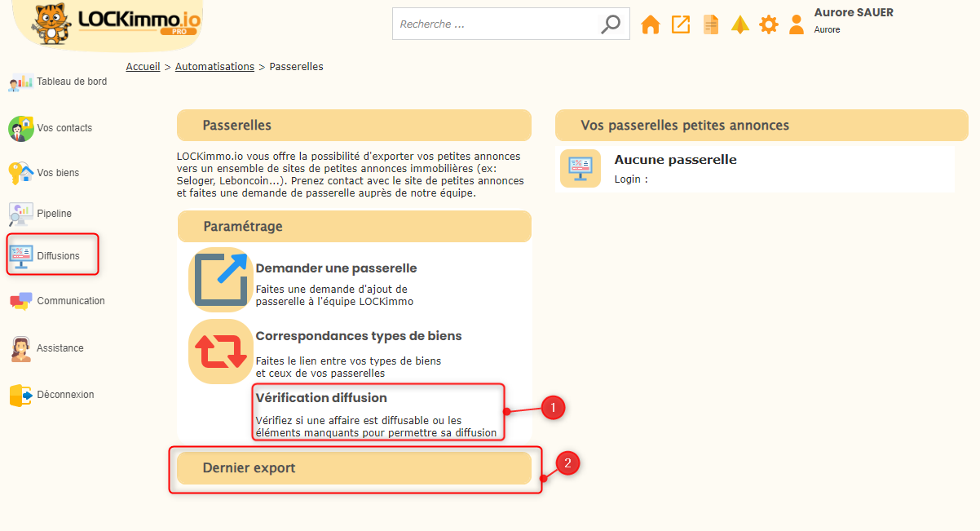The height and width of the screenshot is (531, 980).
Task: Click the external link icon in header
Action: point(681,24)
